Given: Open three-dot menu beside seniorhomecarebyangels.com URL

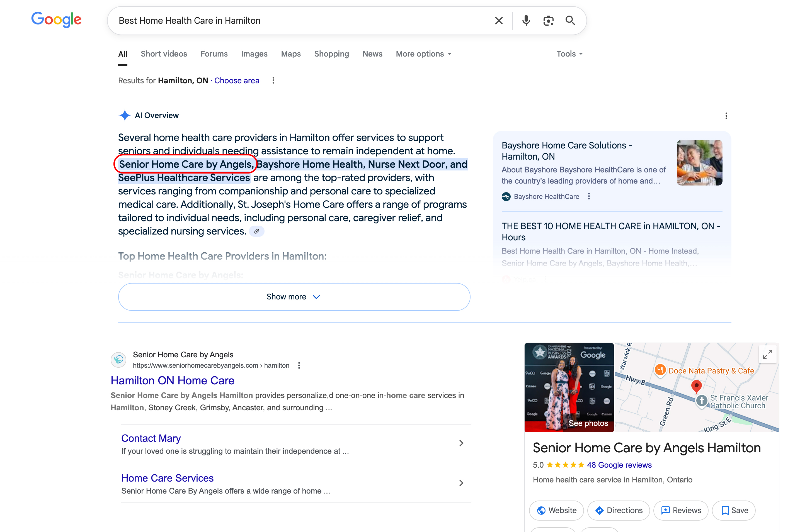Looking at the screenshot, I should coord(299,365).
